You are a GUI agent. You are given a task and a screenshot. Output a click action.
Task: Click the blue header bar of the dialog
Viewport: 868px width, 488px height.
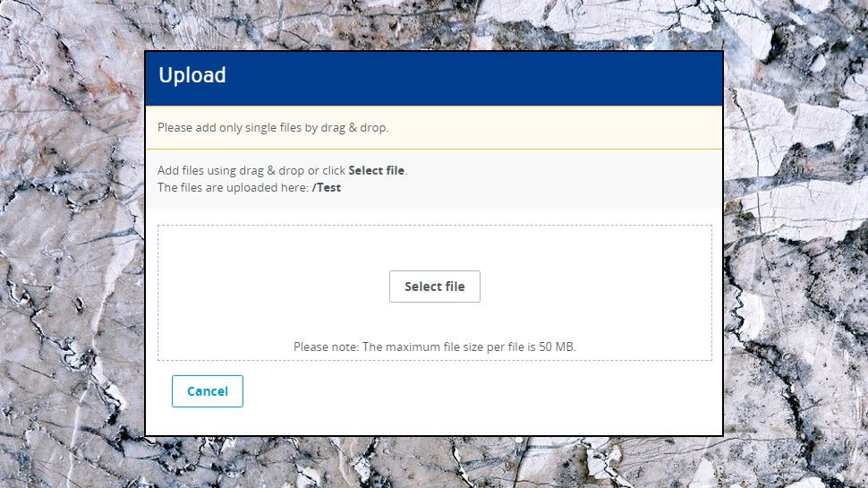click(x=492, y=78)
